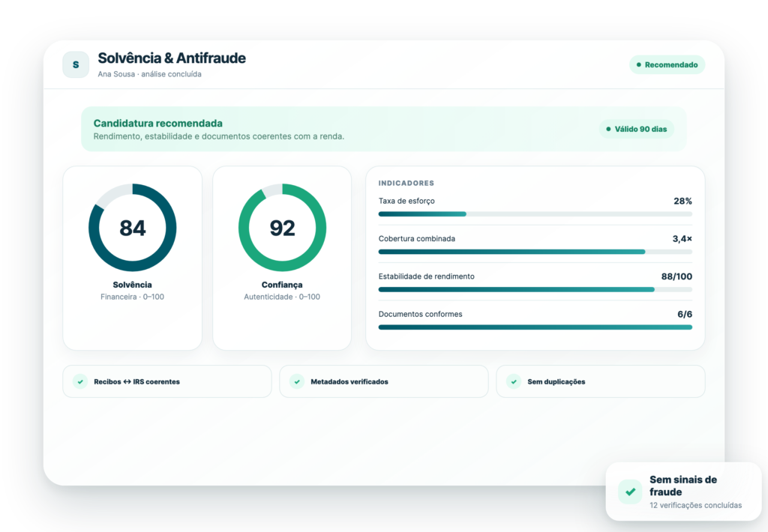Select the Recibos IRS coerentes chip
Image resolution: width=768 pixels, height=532 pixels.
pyautogui.click(x=167, y=381)
